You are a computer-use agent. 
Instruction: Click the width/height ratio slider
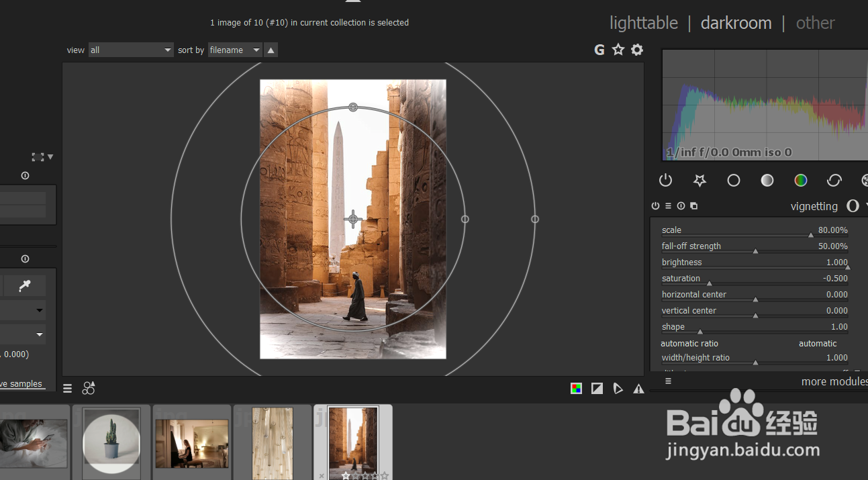755,358
